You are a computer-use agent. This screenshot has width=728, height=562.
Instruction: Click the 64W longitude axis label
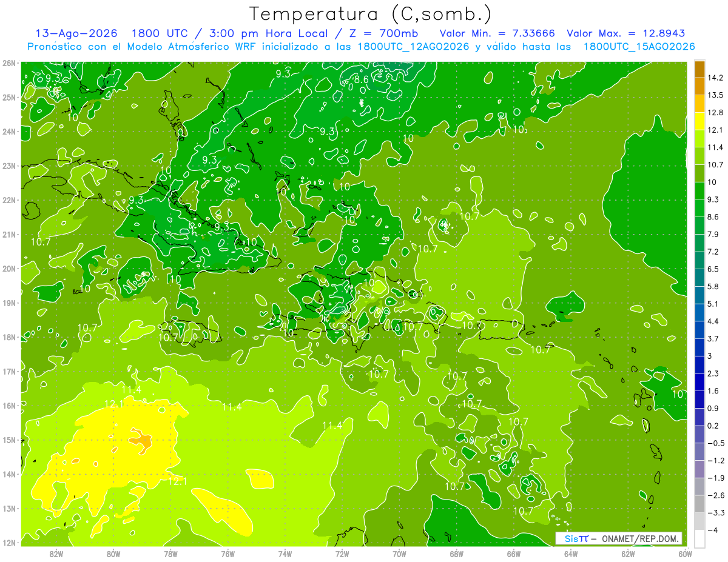571,554
